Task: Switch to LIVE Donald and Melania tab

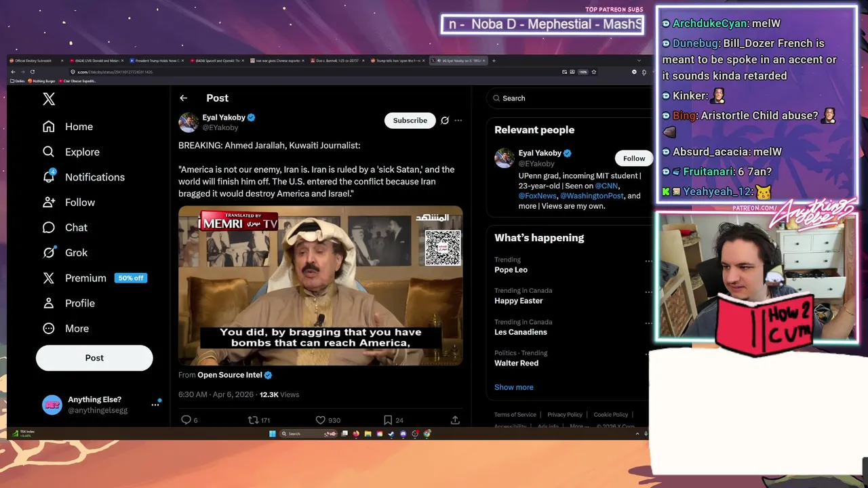Action: coord(95,61)
